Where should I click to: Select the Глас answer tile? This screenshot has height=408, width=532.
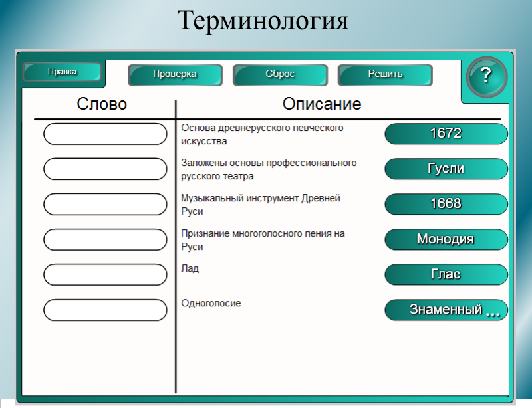pos(446,274)
